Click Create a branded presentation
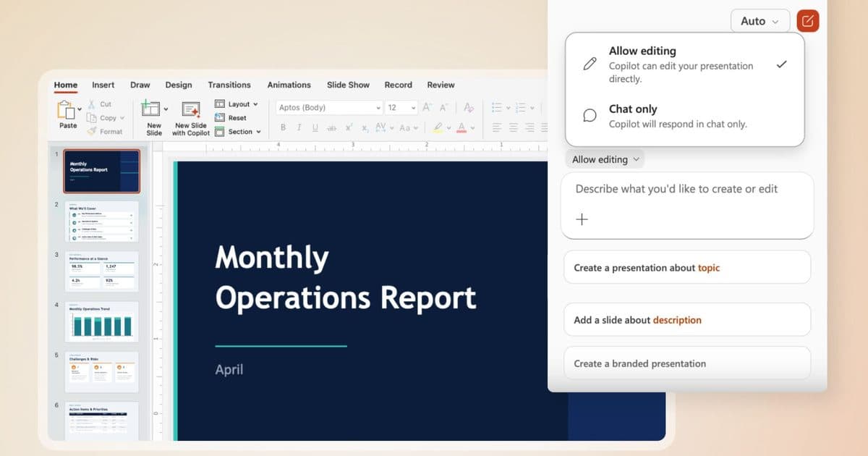The height and width of the screenshot is (456, 868). 686,363
